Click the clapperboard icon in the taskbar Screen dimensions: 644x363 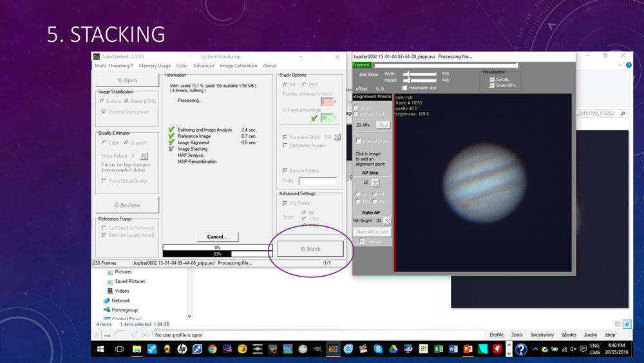(x=363, y=349)
